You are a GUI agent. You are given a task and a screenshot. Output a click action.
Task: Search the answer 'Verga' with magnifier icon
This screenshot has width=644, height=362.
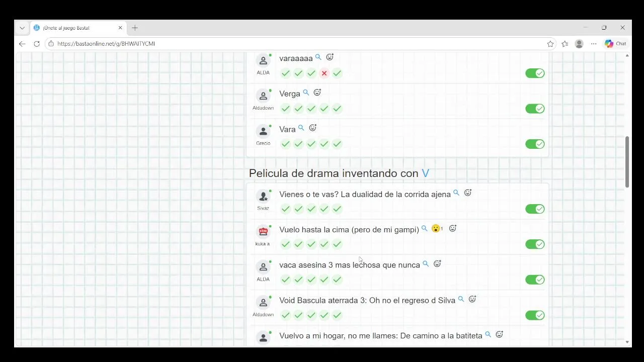point(306,93)
